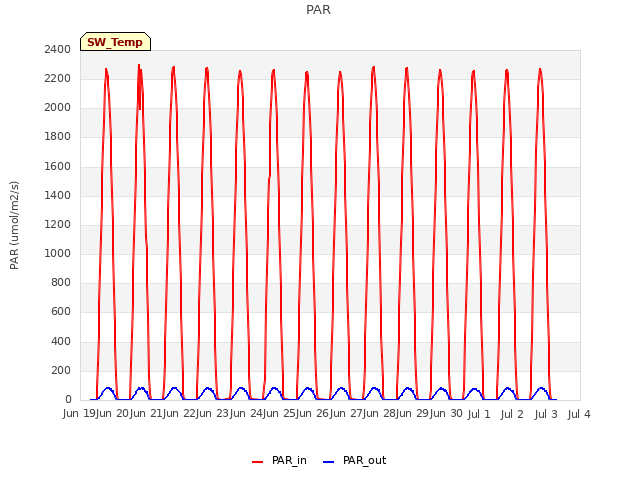Click the Jun 27 x-axis label

(x=347, y=414)
